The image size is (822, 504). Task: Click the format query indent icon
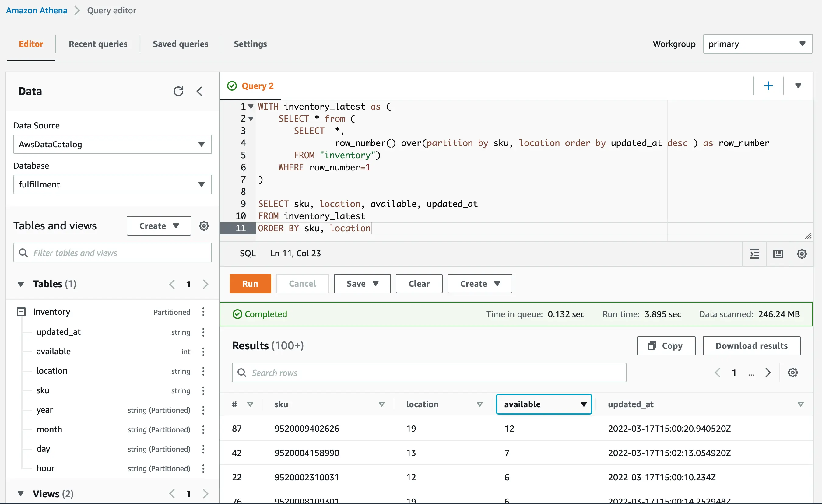coord(754,254)
